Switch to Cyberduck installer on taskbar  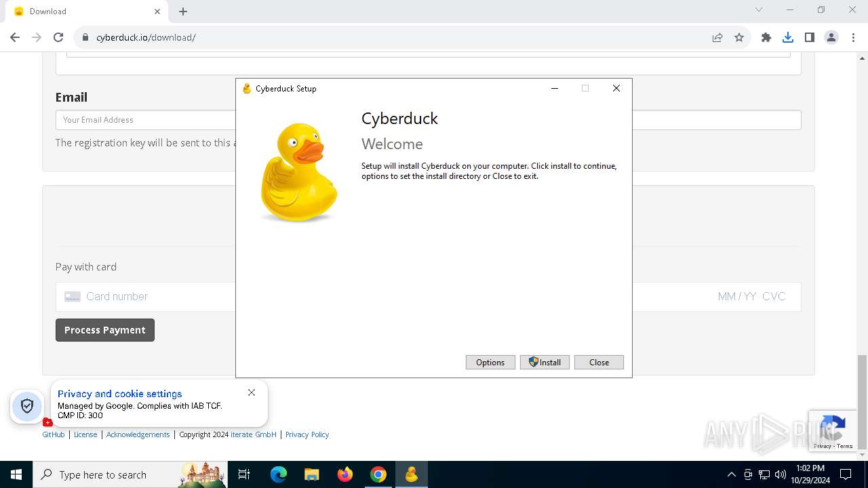coord(412,474)
